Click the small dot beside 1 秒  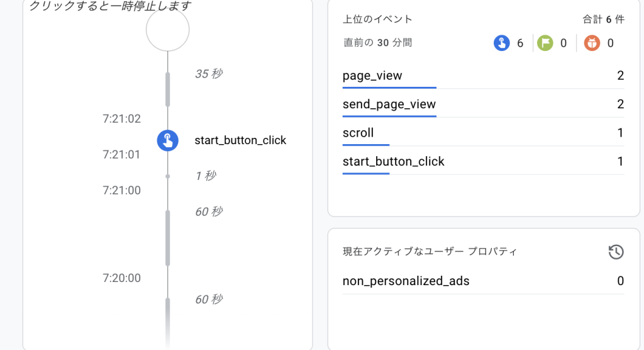pos(167,176)
